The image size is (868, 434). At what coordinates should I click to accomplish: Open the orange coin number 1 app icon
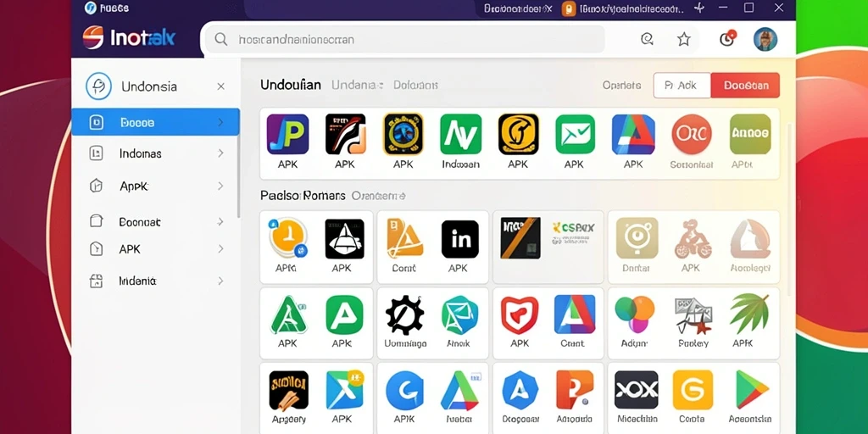point(288,238)
